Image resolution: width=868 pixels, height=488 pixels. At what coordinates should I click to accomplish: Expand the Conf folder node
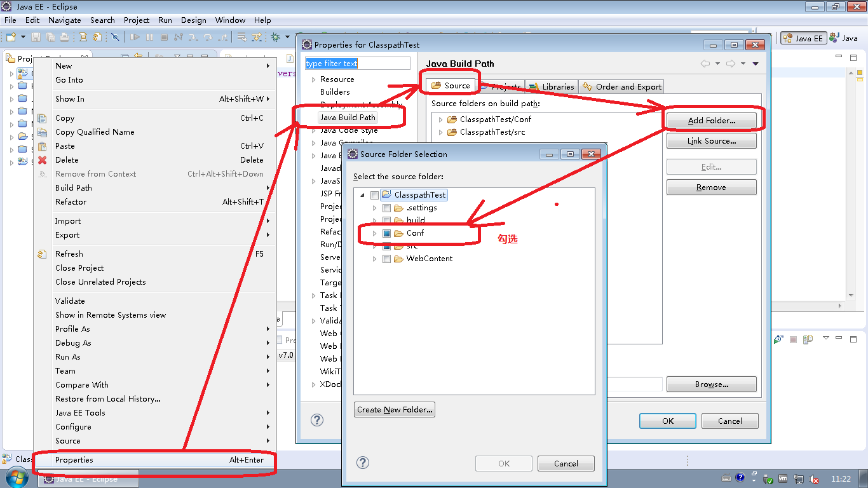pos(375,233)
